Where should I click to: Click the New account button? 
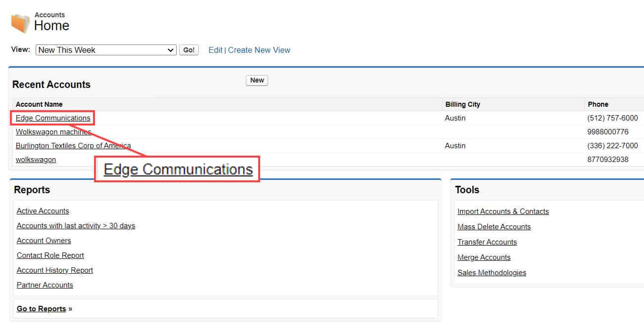[257, 80]
